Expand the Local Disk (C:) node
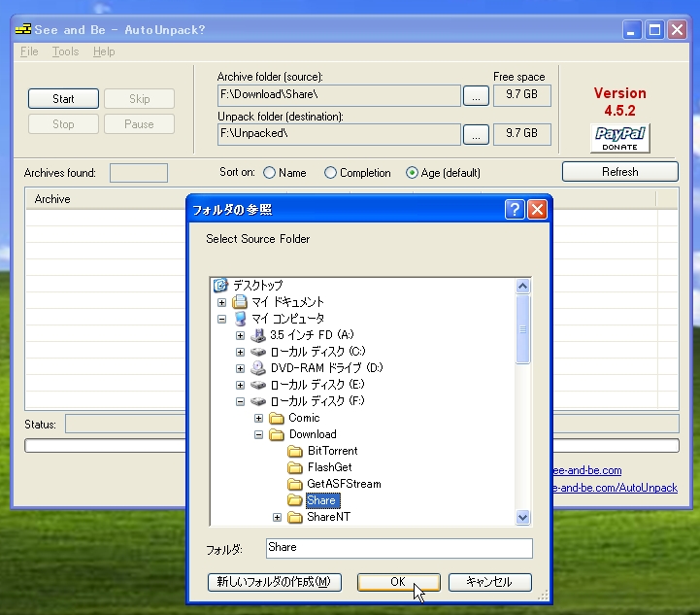700x615 pixels. point(240,352)
